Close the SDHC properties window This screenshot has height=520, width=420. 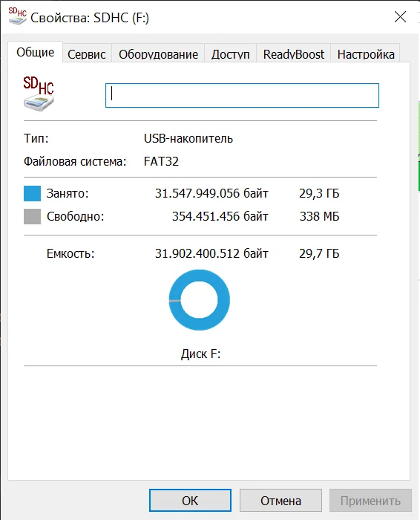tap(400, 16)
